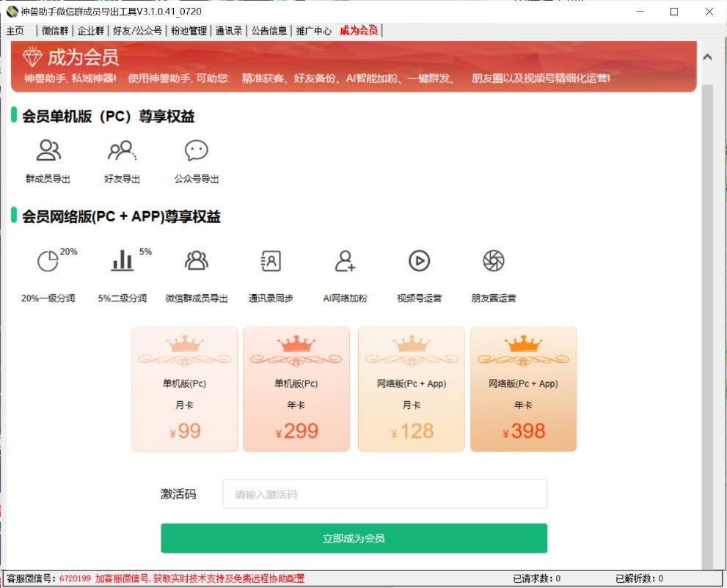The height and width of the screenshot is (588, 727).
Task: Click the 通讯录同步 contacts sync icon
Action: (x=271, y=260)
